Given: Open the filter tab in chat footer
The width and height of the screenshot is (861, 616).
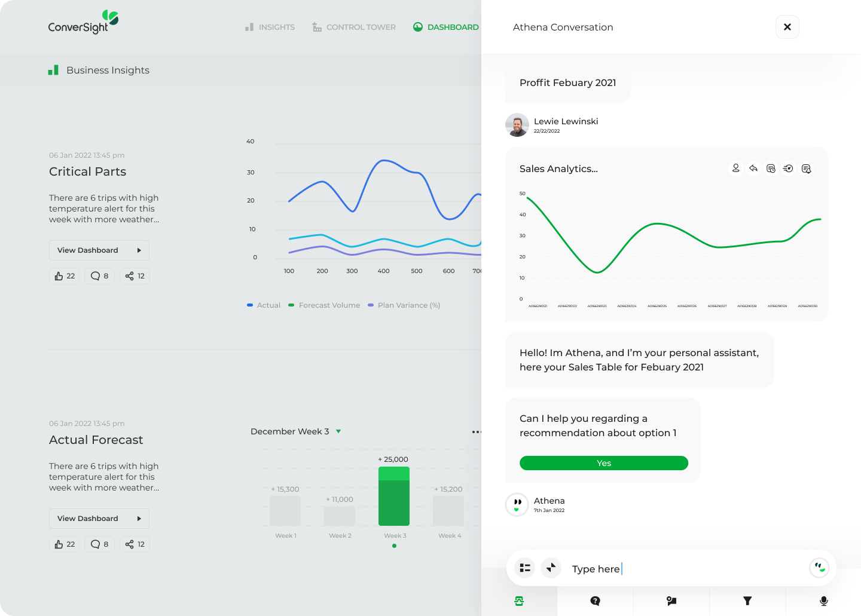Looking at the screenshot, I should [747, 601].
